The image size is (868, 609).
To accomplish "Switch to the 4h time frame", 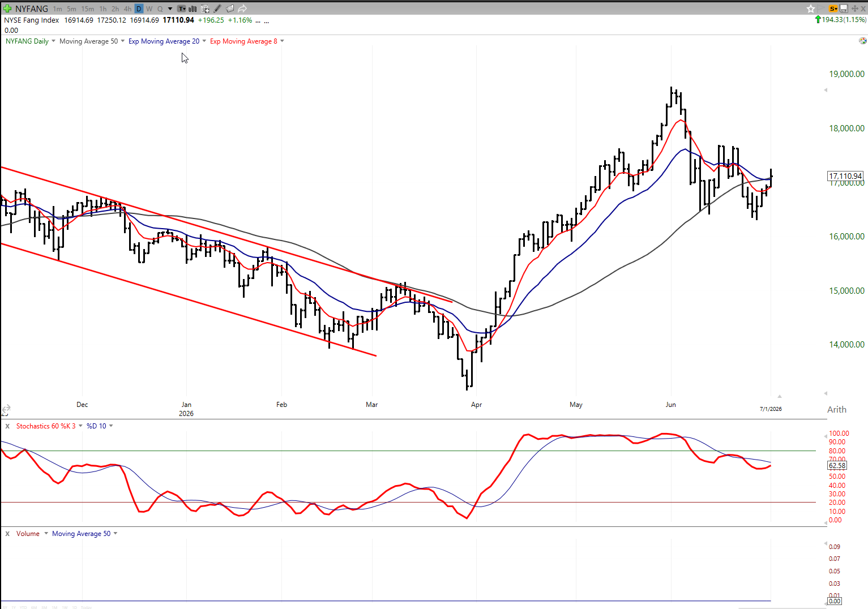I will pos(128,9).
